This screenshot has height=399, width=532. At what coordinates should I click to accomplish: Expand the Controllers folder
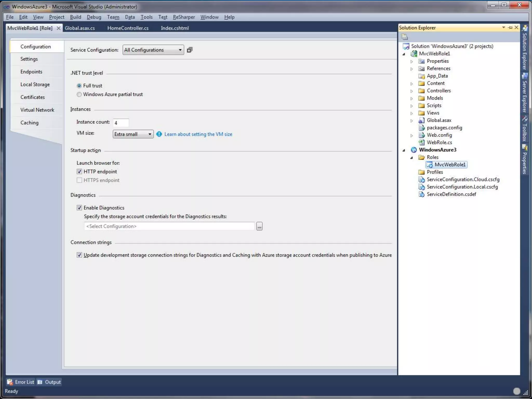[x=411, y=91]
